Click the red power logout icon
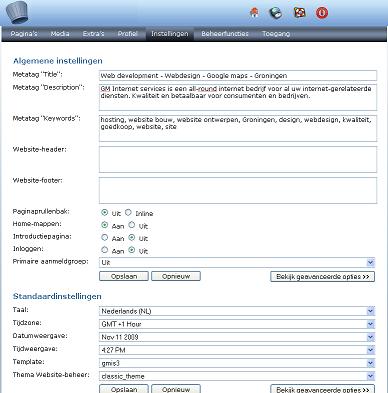The height and width of the screenshot is (393, 388). [322, 13]
